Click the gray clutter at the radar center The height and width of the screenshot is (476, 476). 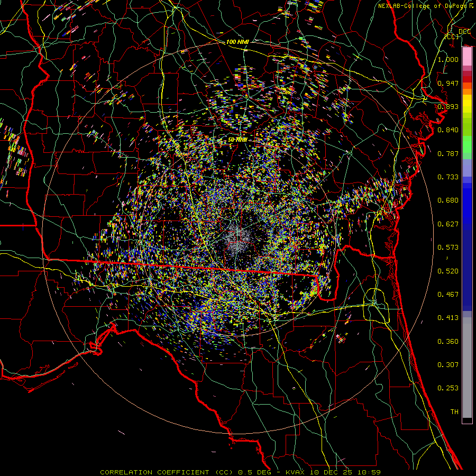point(239,239)
